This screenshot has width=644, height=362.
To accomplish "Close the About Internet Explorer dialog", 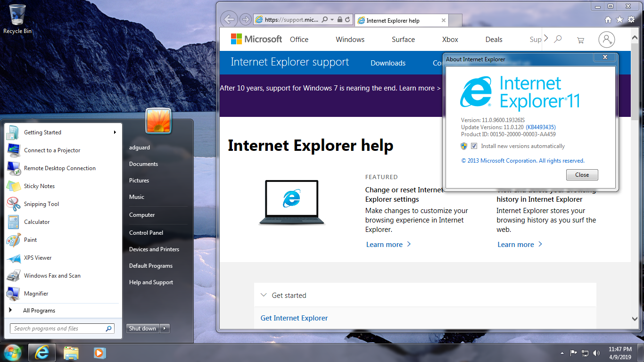I will (582, 175).
